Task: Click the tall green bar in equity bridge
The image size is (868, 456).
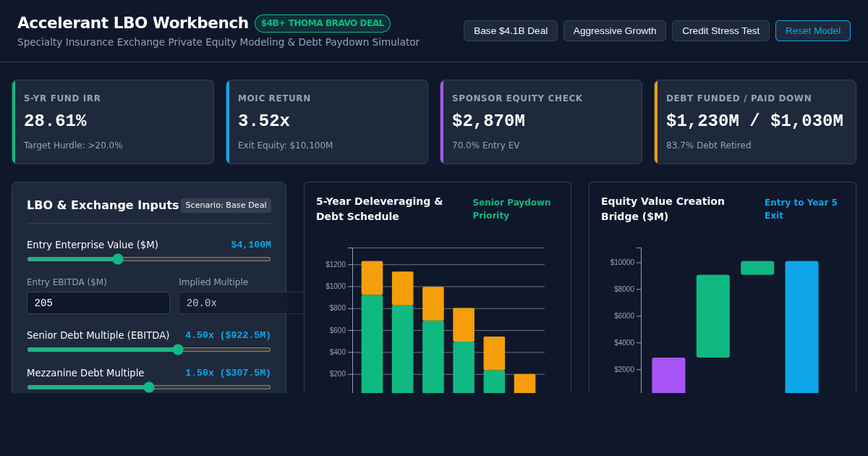Action: tap(713, 316)
